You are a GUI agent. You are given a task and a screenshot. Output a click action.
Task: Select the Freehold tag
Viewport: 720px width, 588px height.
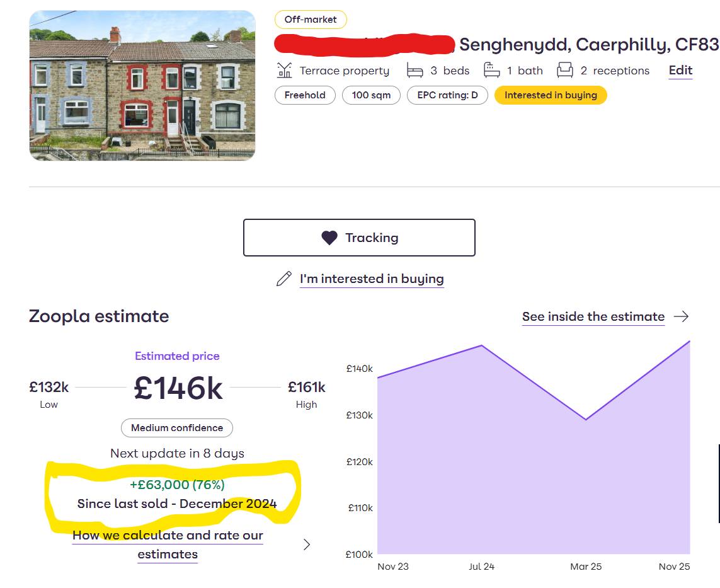point(305,95)
